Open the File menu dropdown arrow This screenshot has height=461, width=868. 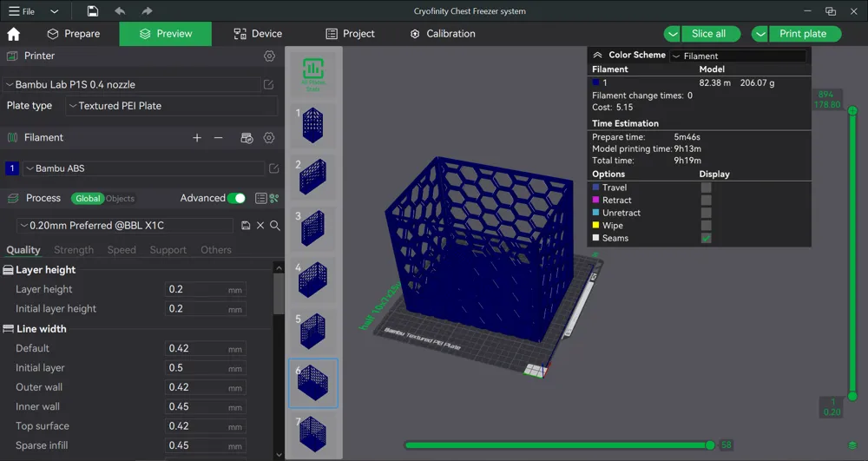tap(54, 11)
